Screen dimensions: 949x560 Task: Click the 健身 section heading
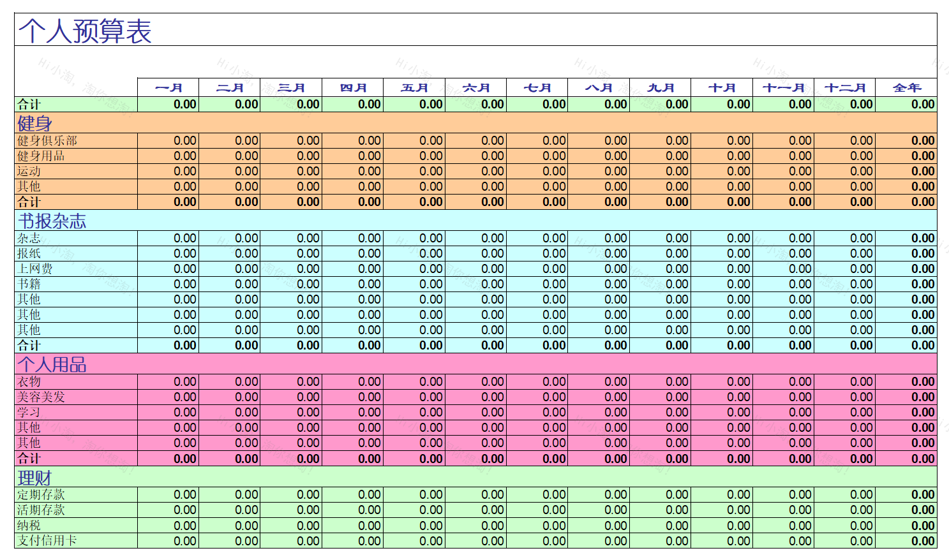click(x=34, y=123)
